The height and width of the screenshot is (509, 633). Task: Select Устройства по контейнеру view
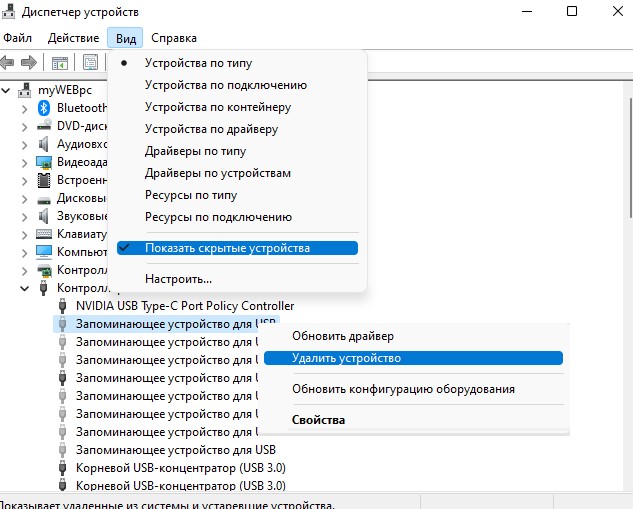coord(218,107)
